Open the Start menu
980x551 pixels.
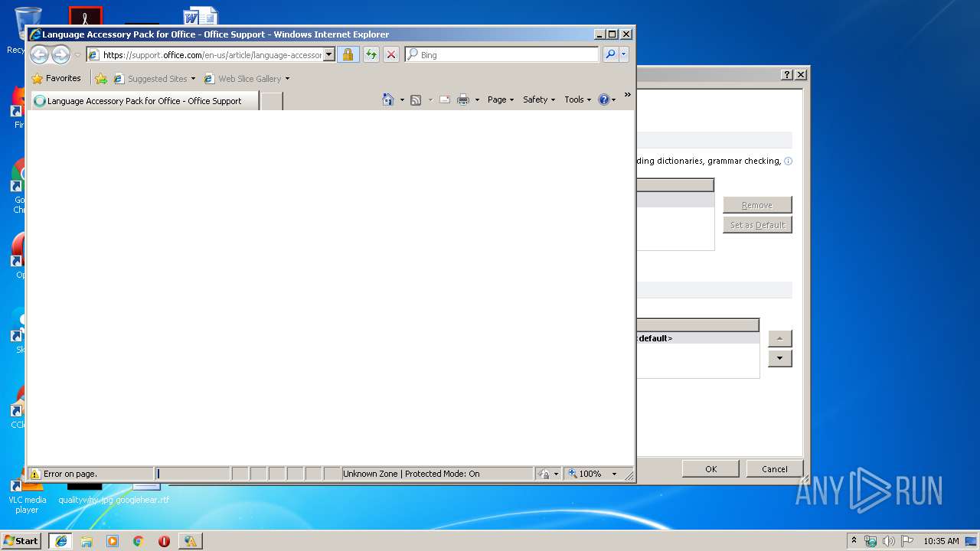pyautogui.click(x=21, y=541)
